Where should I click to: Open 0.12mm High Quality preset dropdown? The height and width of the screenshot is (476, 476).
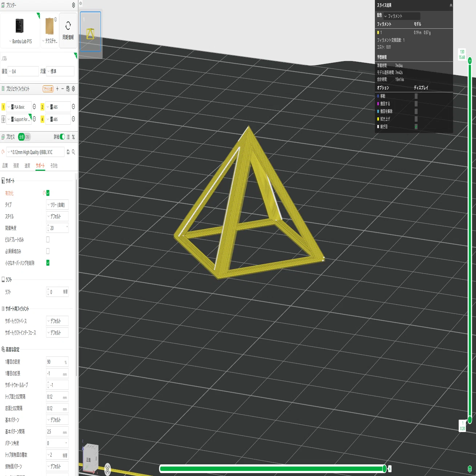tap(35, 152)
